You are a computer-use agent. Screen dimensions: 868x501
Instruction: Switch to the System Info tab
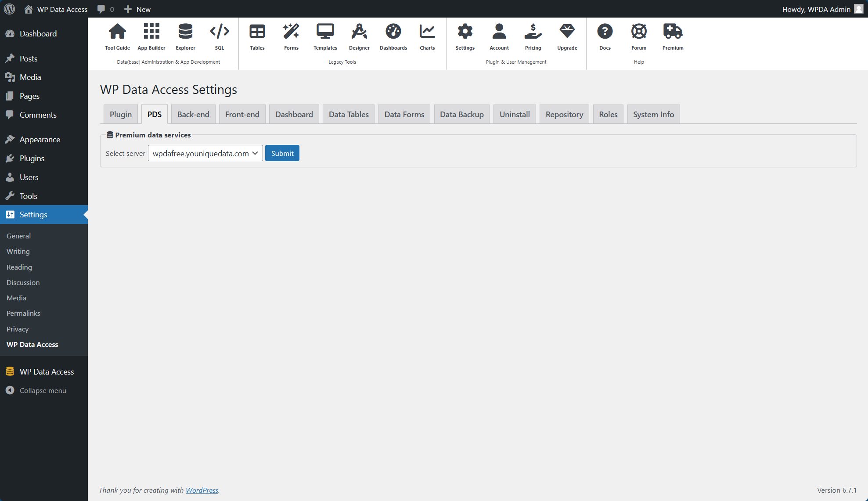point(653,114)
